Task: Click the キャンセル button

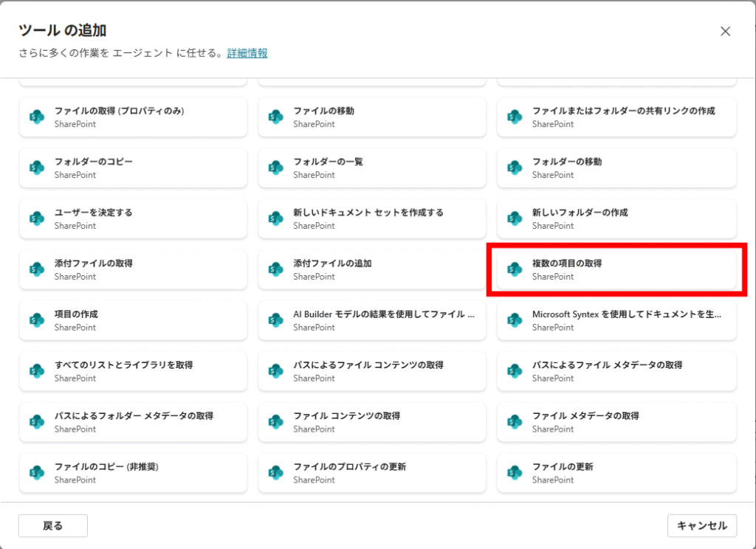Action: [702, 525]
